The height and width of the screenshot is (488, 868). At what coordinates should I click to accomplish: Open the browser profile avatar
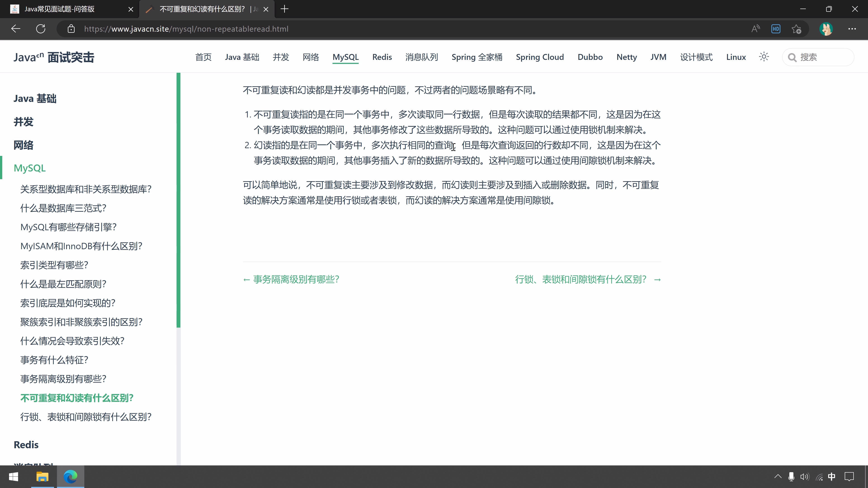point(826,29)
